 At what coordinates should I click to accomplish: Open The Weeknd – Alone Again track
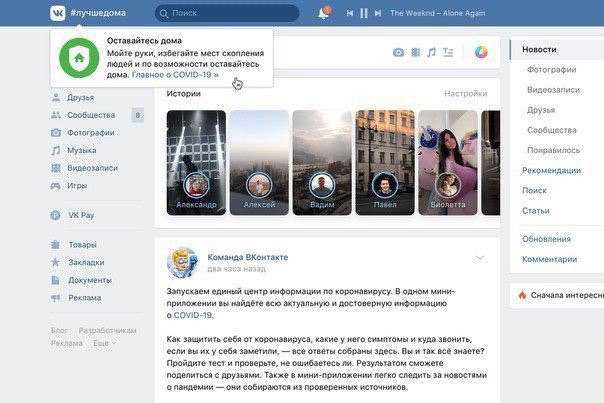pos(438,13)
